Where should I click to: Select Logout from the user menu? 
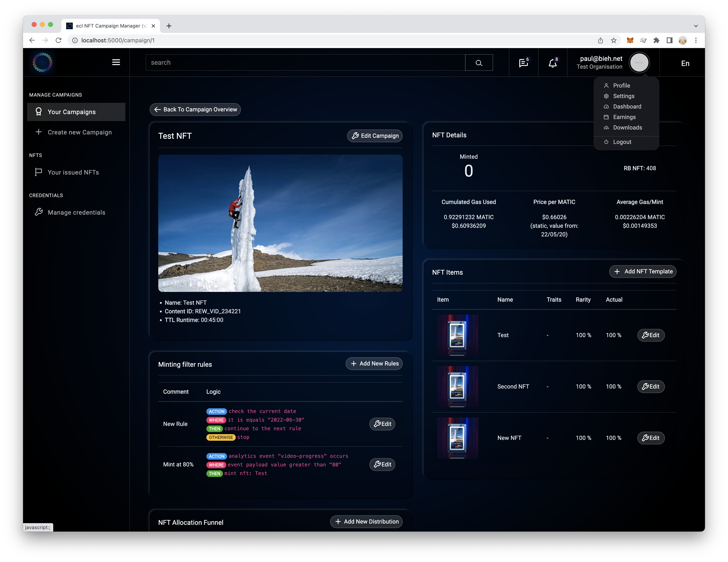[622, 142]
